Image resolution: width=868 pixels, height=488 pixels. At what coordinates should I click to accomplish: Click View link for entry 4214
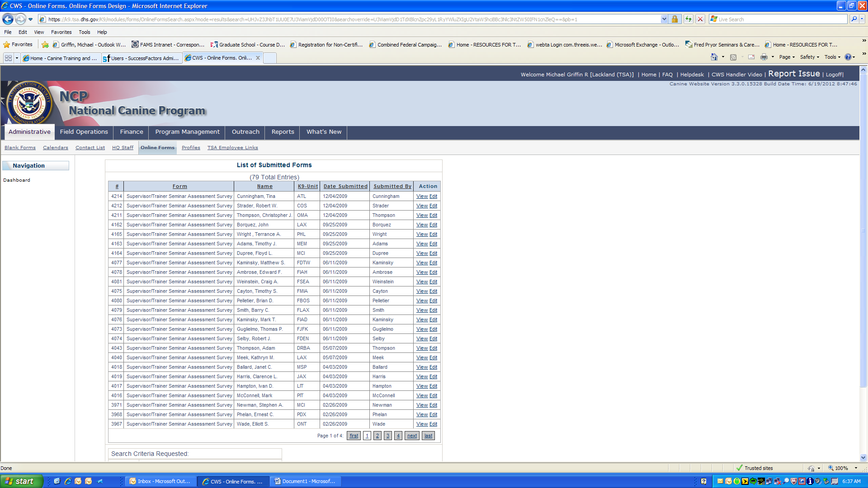[x=422, y=197]
